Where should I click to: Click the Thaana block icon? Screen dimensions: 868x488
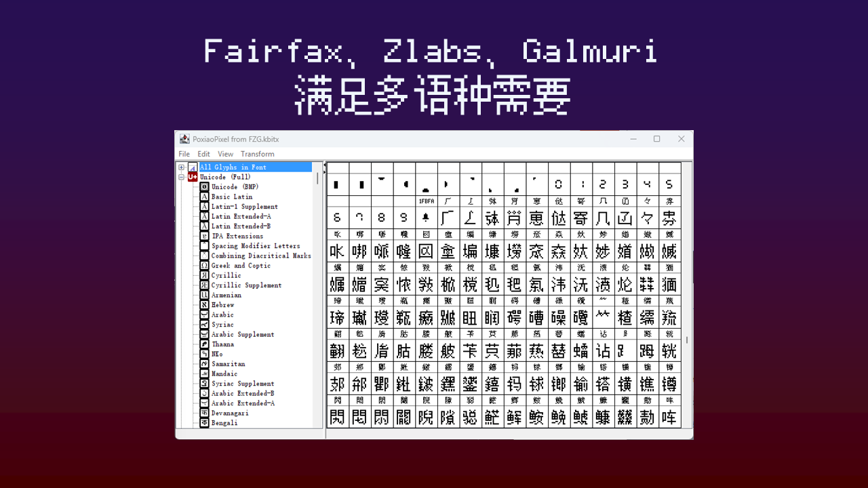pyautogui.click(x=204, y=344)
